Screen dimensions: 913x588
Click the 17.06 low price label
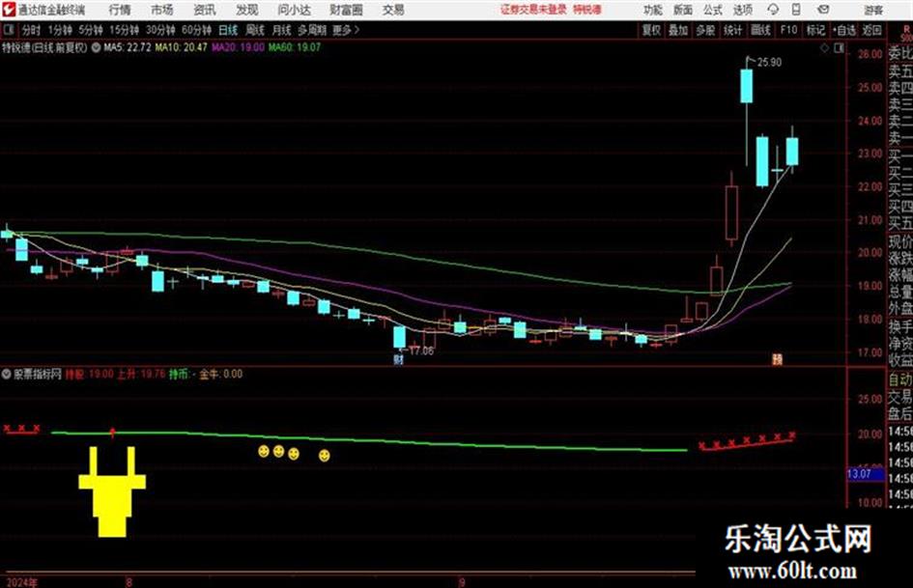(421, 351)
